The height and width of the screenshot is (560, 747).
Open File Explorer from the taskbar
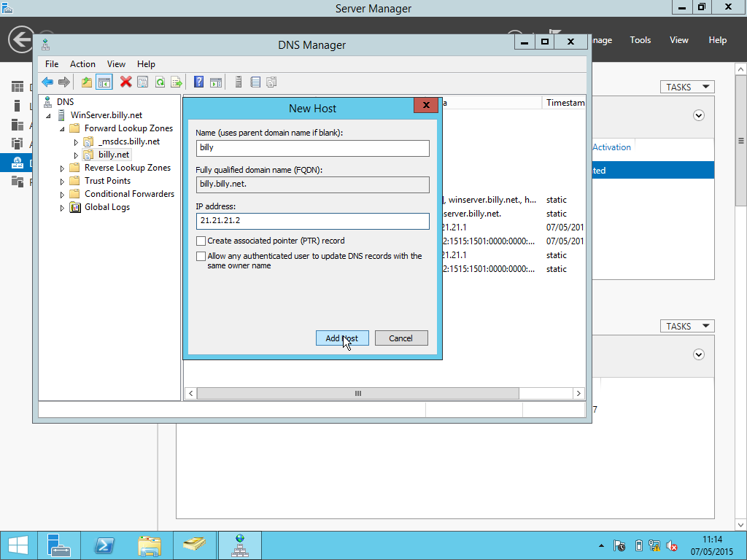[149, 545]
